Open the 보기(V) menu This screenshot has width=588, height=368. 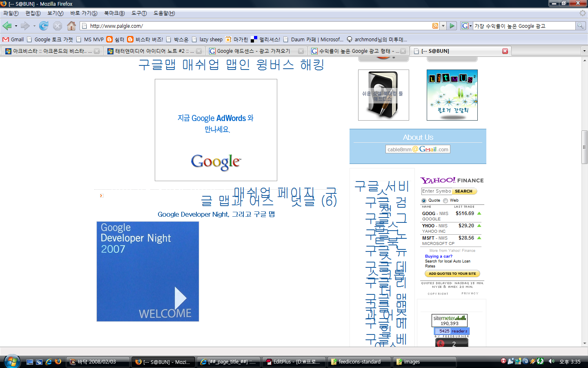pyautogui.click(x=55, y=13)
